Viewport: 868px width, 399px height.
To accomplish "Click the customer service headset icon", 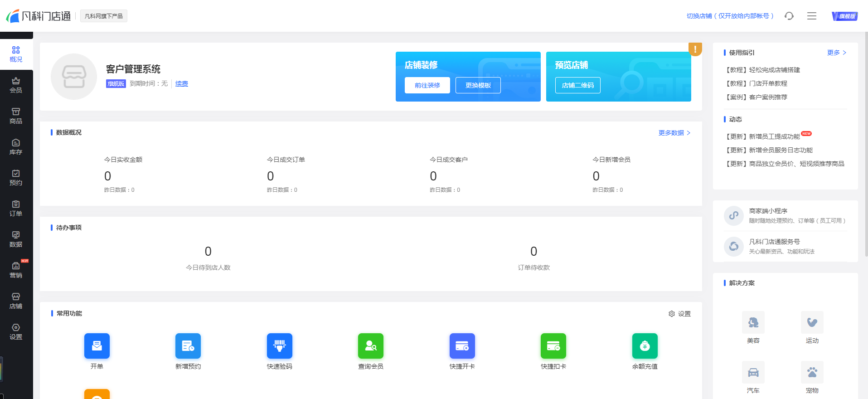I will pos(789,16).
